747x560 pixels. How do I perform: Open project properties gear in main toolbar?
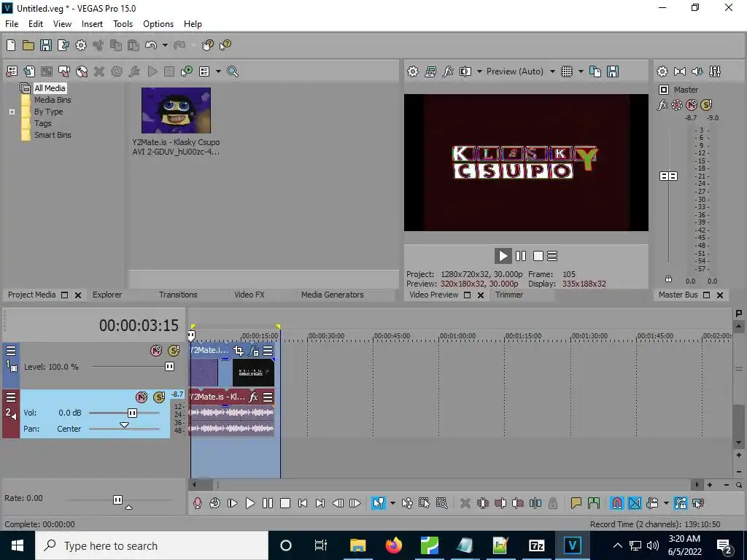click(81, 45)
